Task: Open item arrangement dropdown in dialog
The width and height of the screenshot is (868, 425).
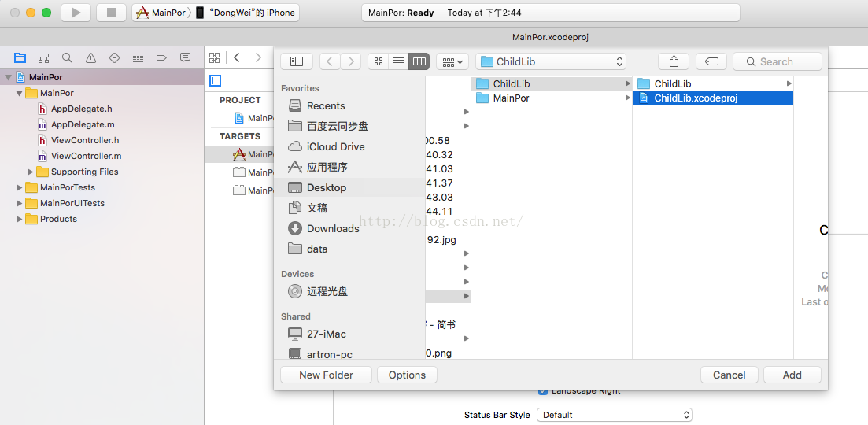Action: pyautogui.click(x=452, y=61)
